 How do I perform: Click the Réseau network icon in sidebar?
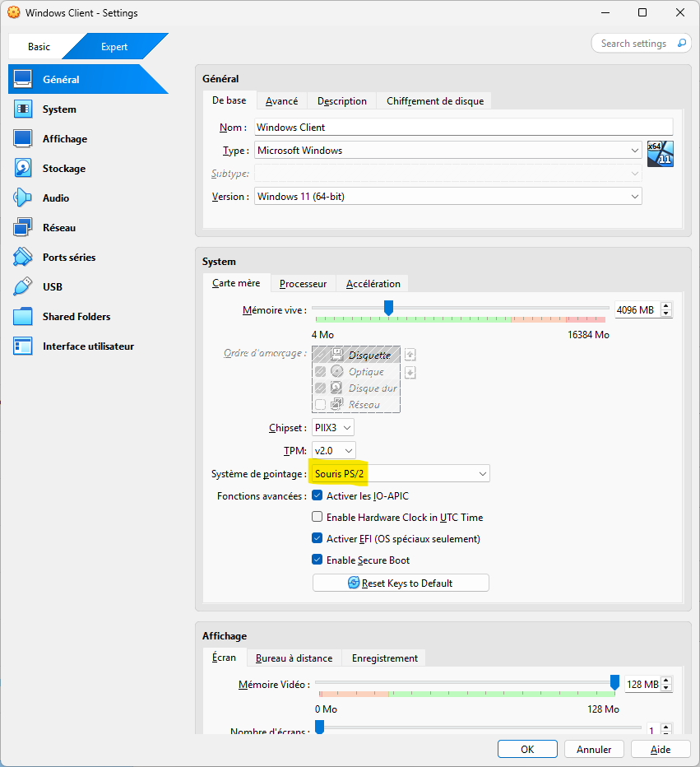coord(22,228)
